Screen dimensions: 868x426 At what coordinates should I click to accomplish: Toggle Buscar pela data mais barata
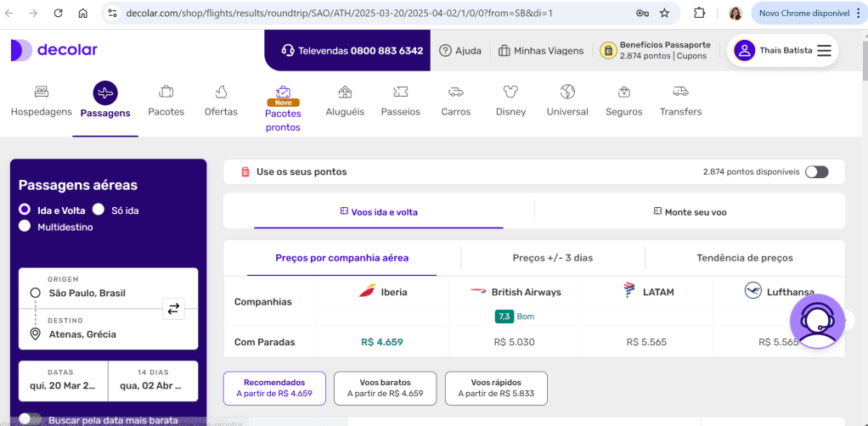tap(30, 419)
